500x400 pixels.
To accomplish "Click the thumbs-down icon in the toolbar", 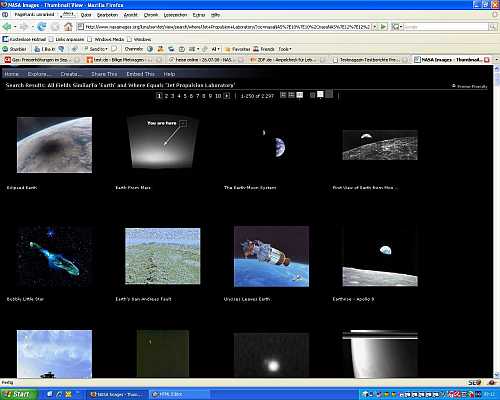I will coord(61,49).
